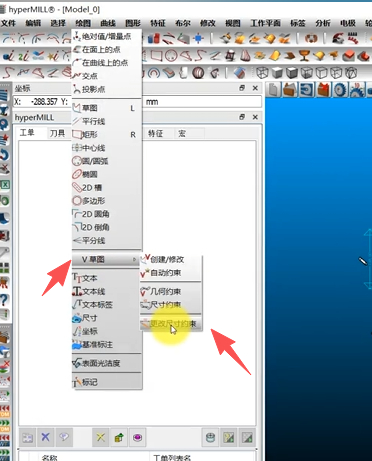The width and height of the screenshot is (372, 461).
Task: Open the 选择 menu
Action: pos(58,23)
